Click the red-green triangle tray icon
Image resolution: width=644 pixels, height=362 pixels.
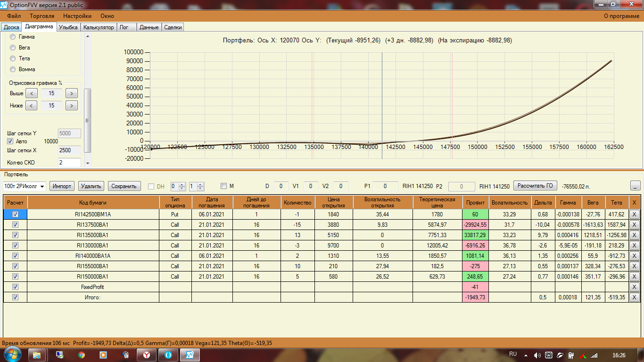(583, 355)
